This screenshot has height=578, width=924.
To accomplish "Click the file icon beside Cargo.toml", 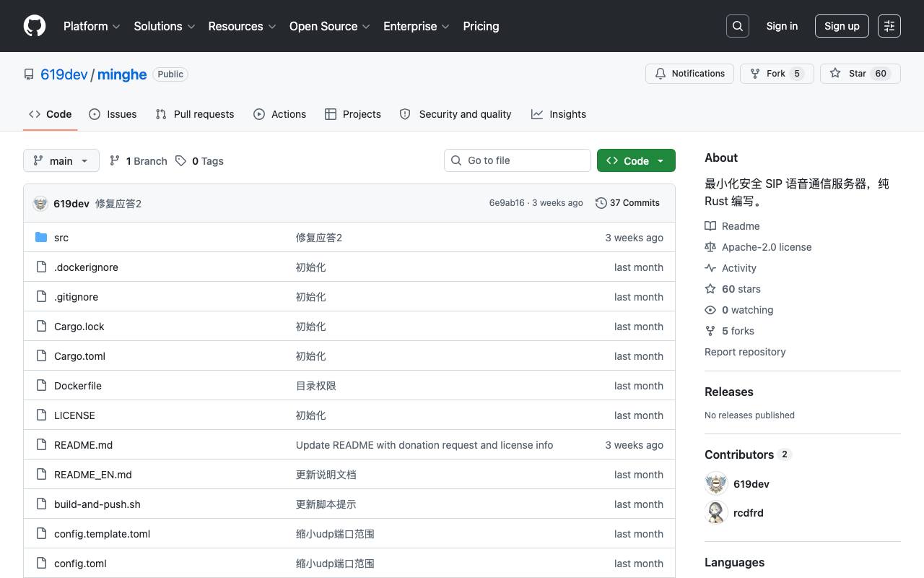I will click(41, 356).
